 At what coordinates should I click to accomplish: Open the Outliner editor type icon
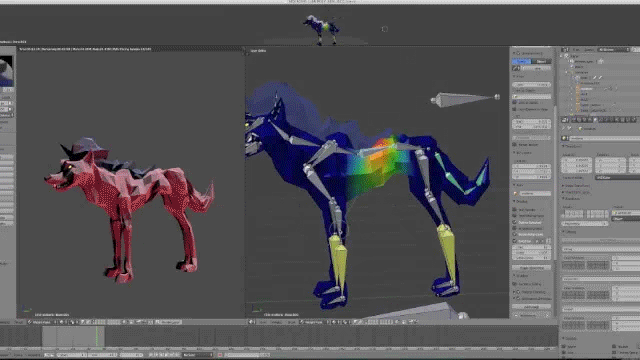coord(565,50)
